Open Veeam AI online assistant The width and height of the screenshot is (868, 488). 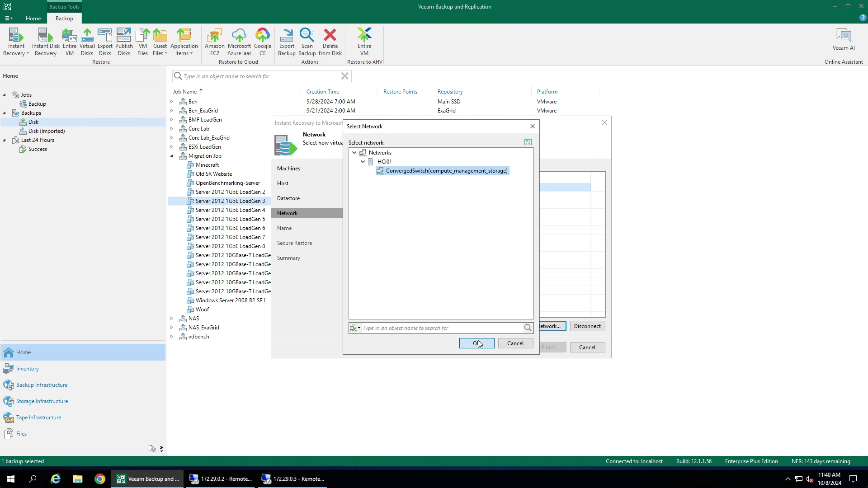pyautogui.click(x=844, y=40)
